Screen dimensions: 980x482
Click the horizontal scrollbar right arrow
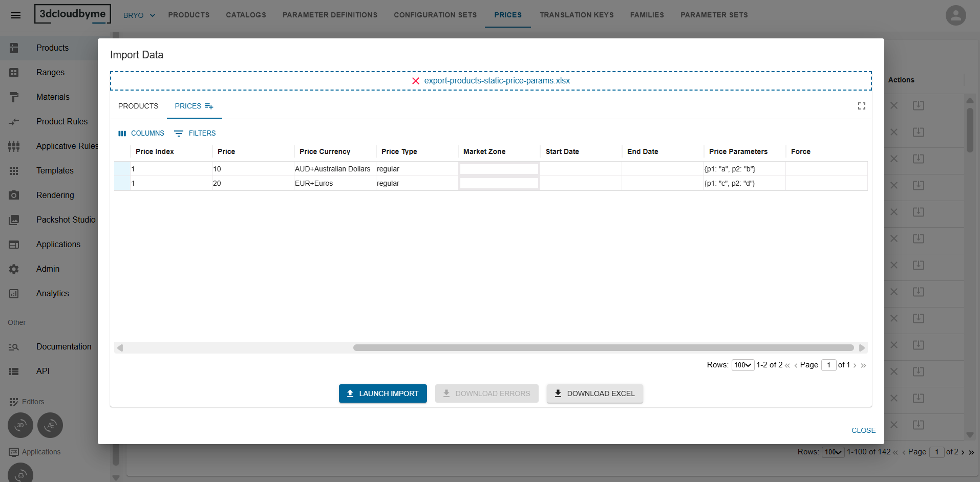tap(862, 348)
